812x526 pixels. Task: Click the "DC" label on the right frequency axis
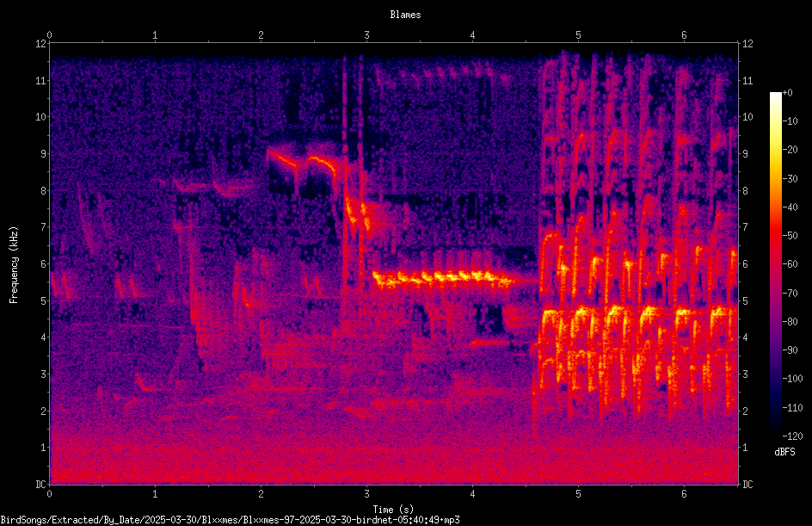[x=747, y=485]
